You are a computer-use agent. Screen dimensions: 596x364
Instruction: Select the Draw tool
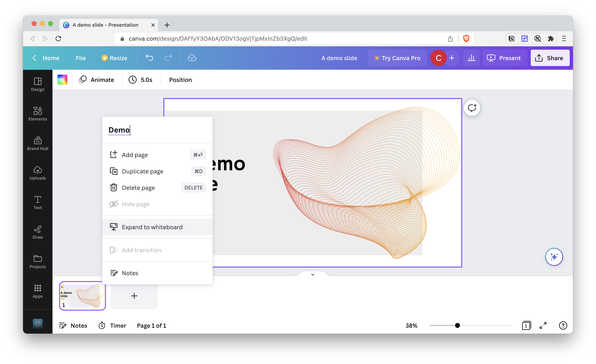[x=38, y=232]
